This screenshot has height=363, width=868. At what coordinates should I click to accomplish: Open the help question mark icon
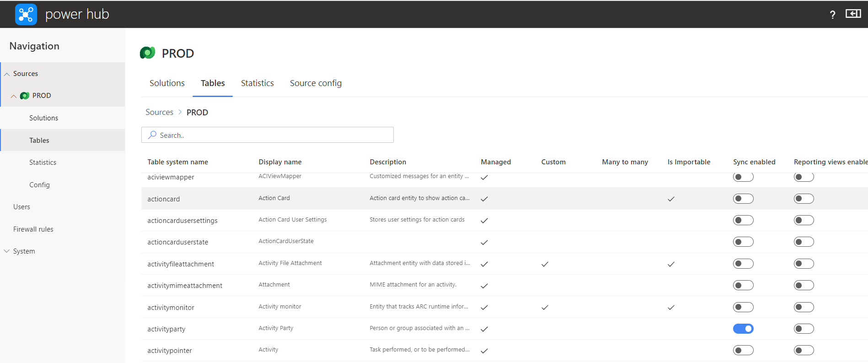coord(832,15)
